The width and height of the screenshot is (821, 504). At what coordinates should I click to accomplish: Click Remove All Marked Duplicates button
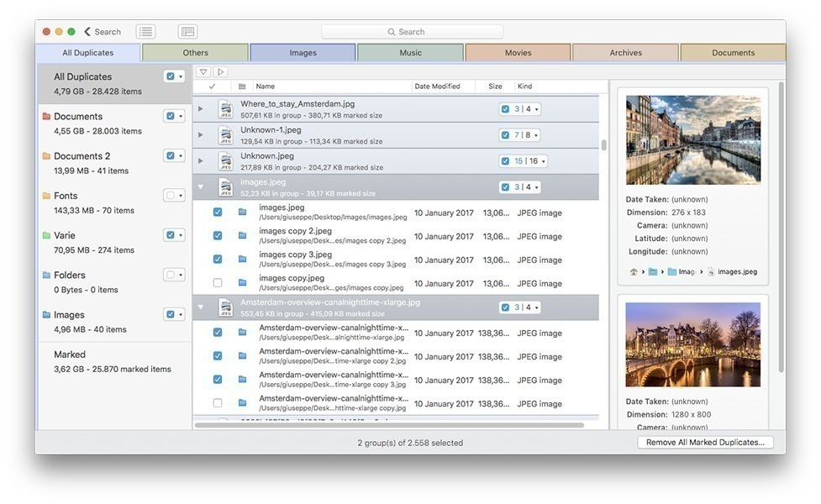pos(705,443)
